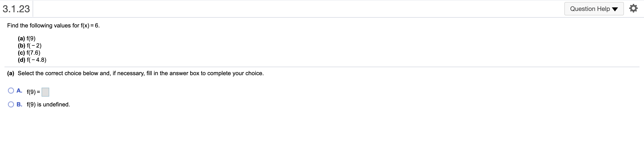The width and height of the screenshot is (644, 145).
Task: Click the blue 'A.' choice letter
Action: 19,91
